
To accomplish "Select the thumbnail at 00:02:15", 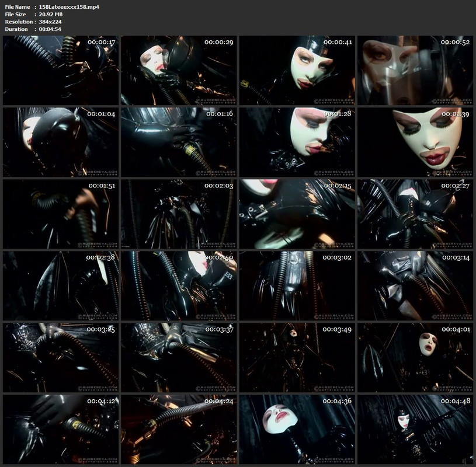I will pyautogui.click(x=297, y=214).
